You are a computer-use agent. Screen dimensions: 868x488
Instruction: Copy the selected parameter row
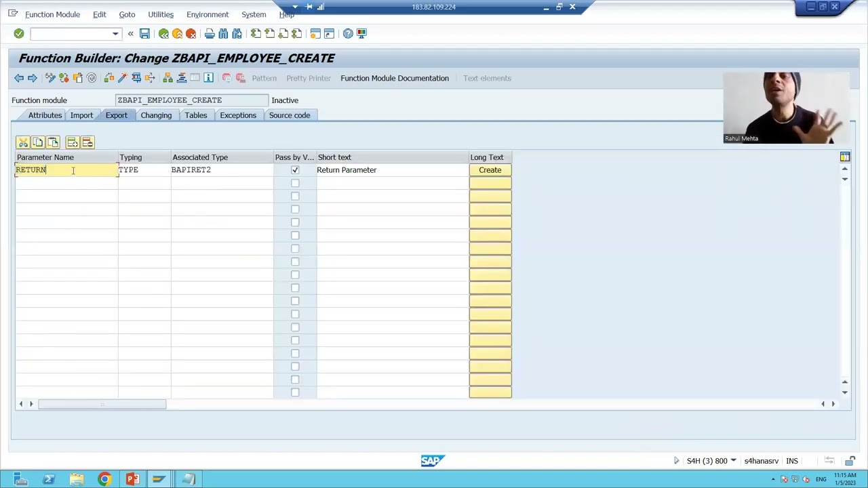[x=38, y=142]
